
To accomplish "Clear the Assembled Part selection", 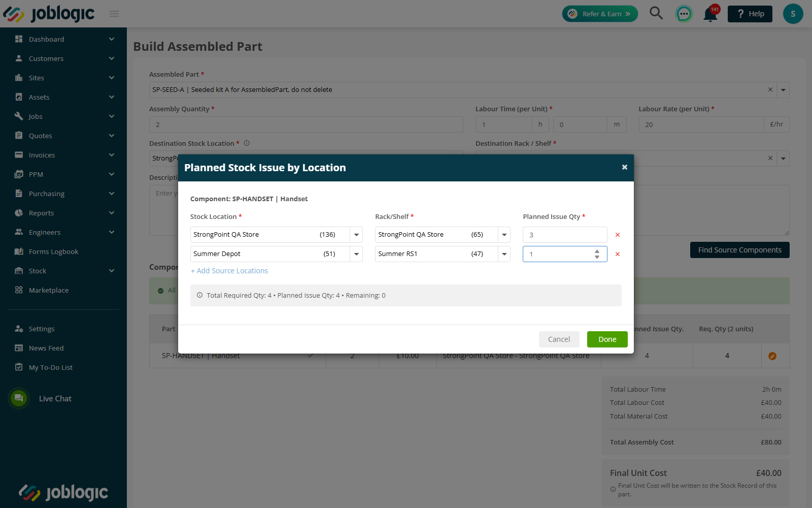I will [770, 89].
